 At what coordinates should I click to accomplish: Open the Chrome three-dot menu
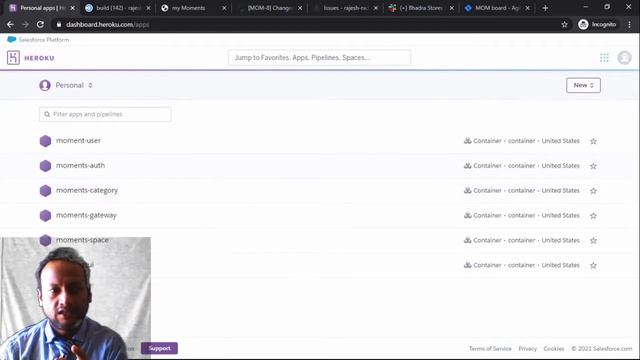pos(630,24)
